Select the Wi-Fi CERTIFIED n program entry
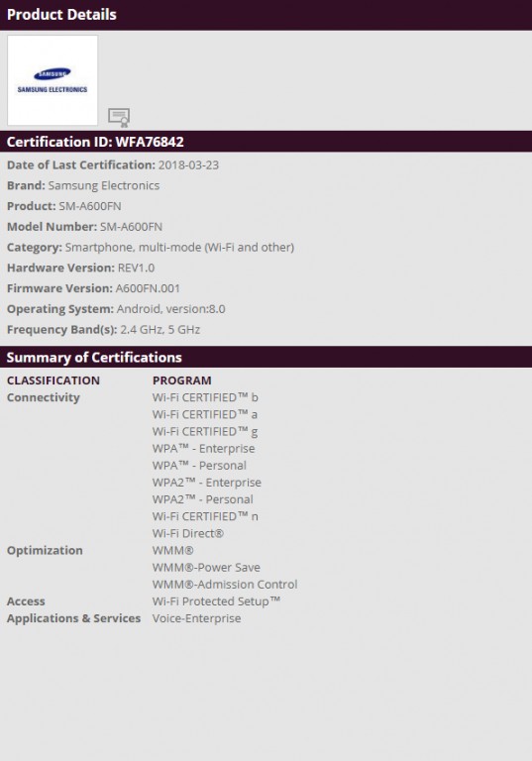The image size is (532, 761). coord(205,516)
